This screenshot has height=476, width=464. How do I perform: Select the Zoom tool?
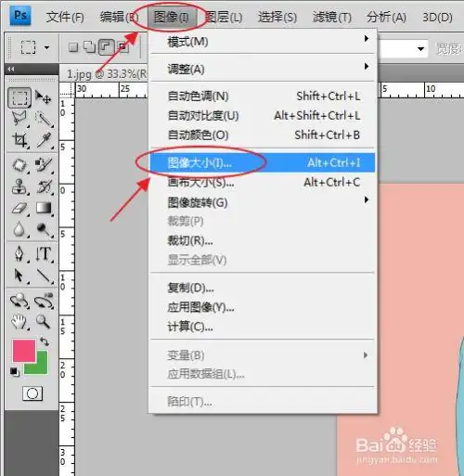click(x=43, y=322)
